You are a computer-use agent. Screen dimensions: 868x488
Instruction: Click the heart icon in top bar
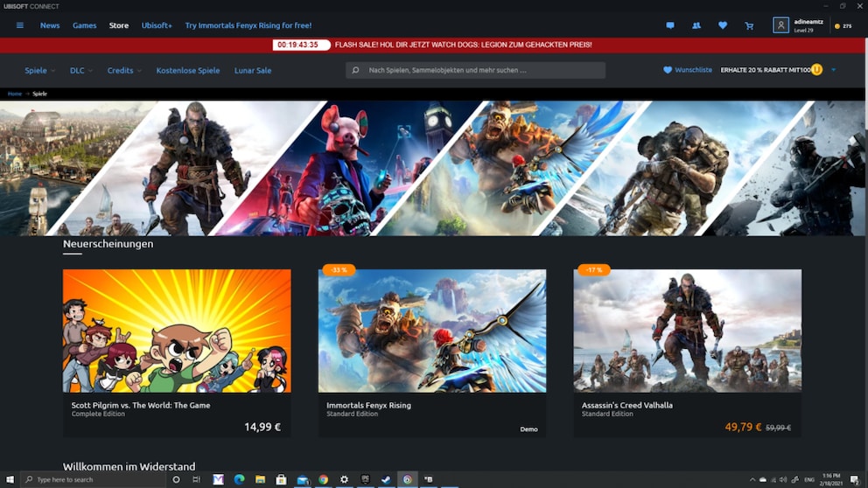[x=723, y=25]
